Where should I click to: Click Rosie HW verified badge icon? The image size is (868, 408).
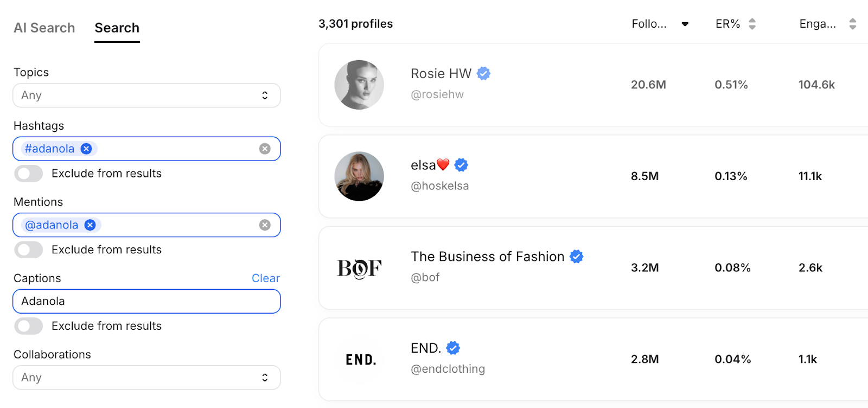point(483,73)
